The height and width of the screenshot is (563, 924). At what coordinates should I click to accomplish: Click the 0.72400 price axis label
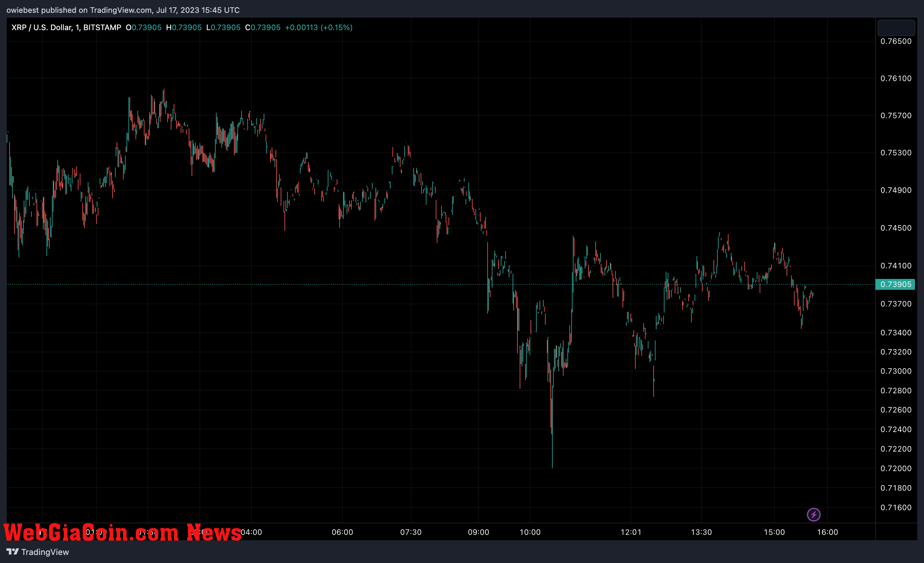(896, 429)
